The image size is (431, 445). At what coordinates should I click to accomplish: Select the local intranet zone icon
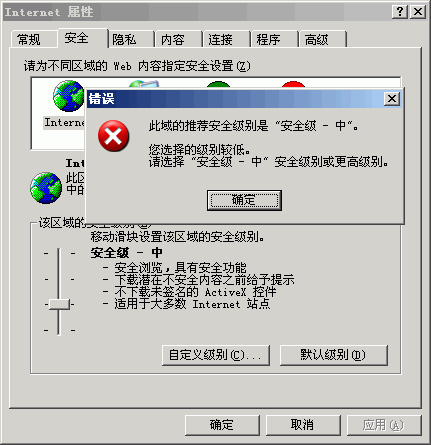[144, 84]
